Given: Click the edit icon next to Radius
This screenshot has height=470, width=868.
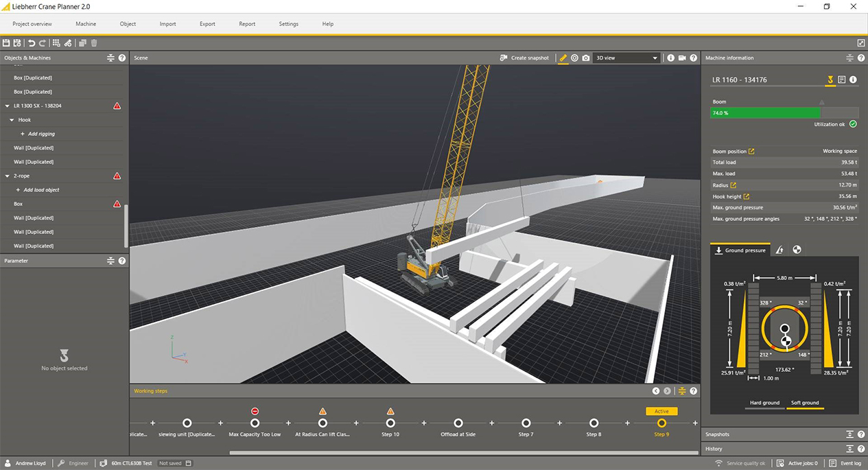Looking at the screenshot, I should [x=734, y=185].
